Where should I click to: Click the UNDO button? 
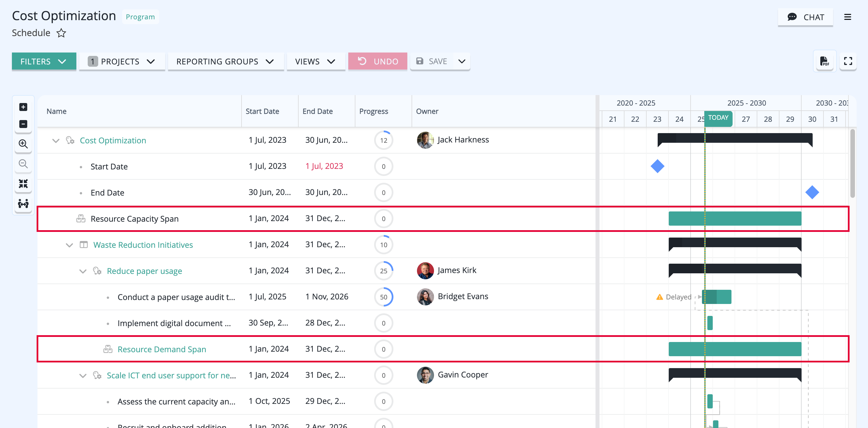tap(378, 61)
